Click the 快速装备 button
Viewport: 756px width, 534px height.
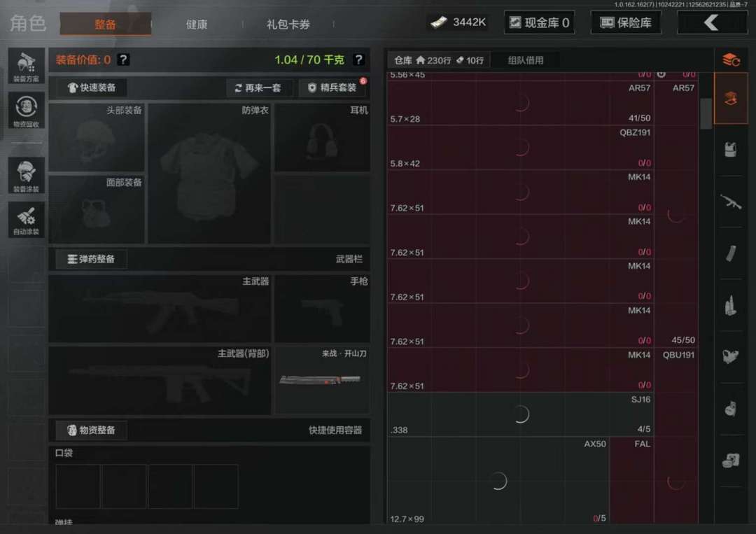coord(92,87)
